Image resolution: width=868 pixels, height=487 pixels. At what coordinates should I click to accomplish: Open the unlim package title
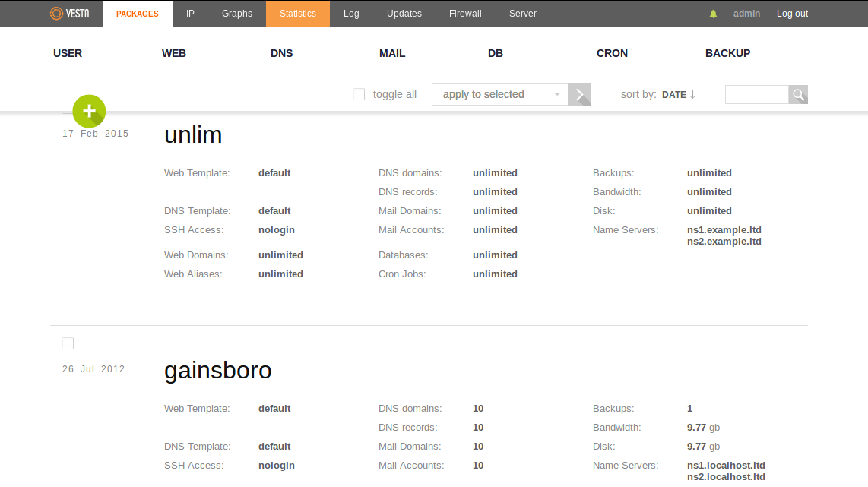pos(193,135)
